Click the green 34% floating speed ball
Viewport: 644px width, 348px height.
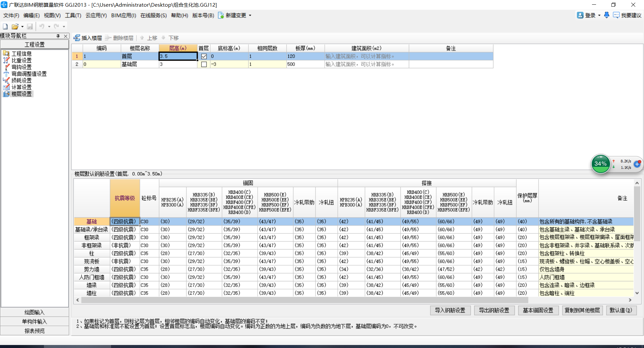600,164
